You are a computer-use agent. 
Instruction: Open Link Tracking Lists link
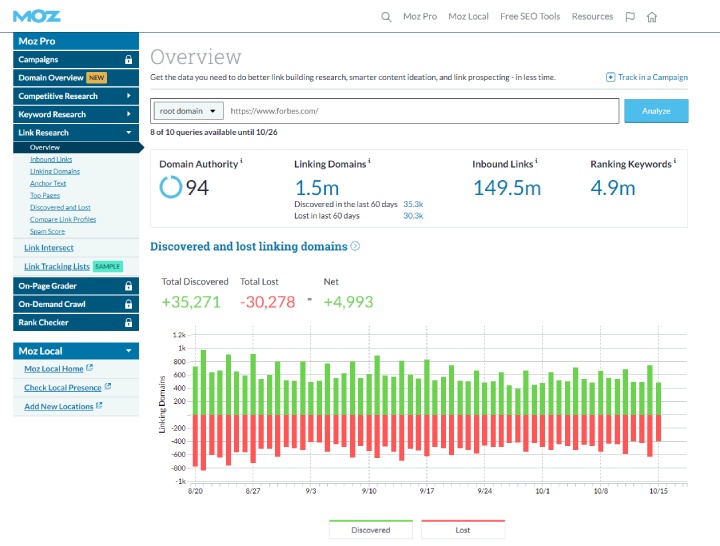tap(57, 267)
